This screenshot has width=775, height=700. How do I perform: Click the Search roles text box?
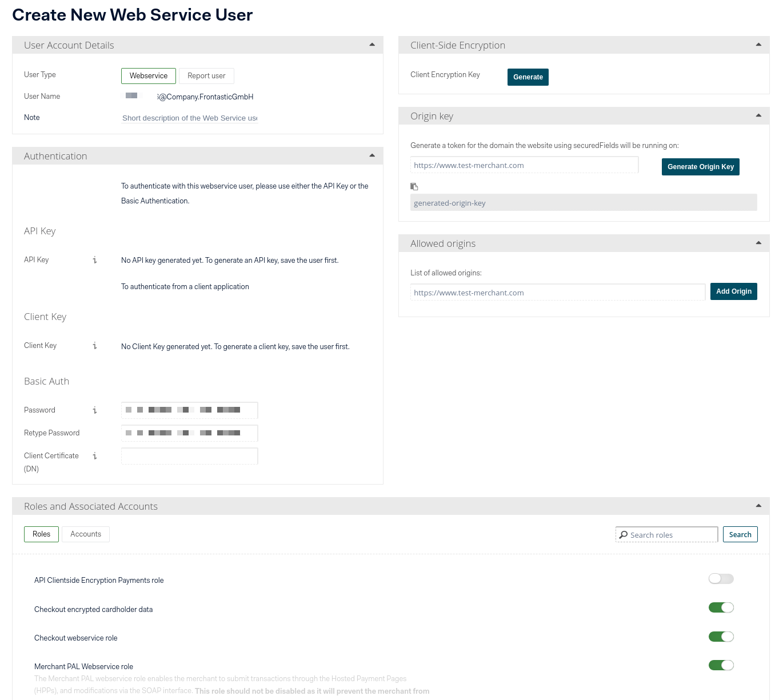click(x=666, y=534)
